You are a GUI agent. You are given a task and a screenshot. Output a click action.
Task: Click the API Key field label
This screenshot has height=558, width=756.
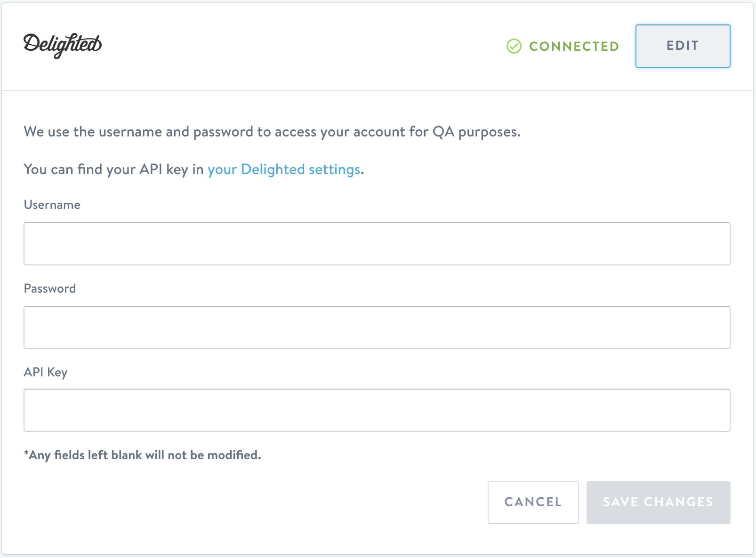click(x=46, y=373)
